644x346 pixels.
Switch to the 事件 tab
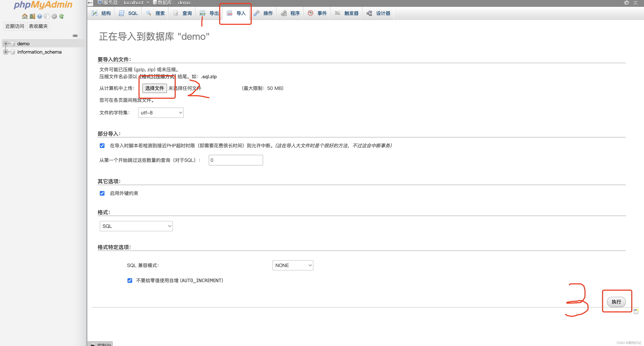(x=317, y=13)
